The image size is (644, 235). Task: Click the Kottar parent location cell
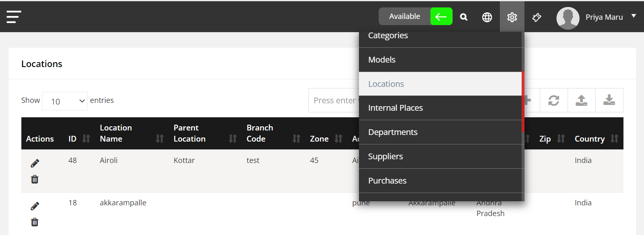(x=184, y=161)
